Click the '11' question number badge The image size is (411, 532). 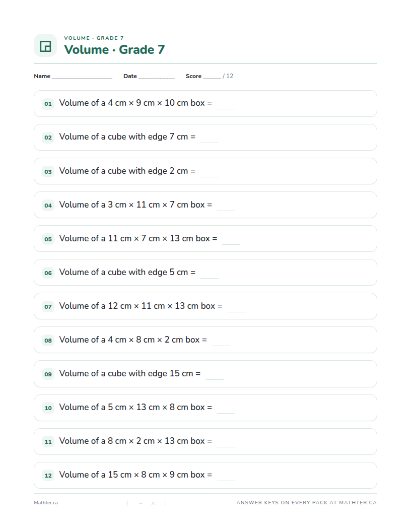tap(48, 442)
